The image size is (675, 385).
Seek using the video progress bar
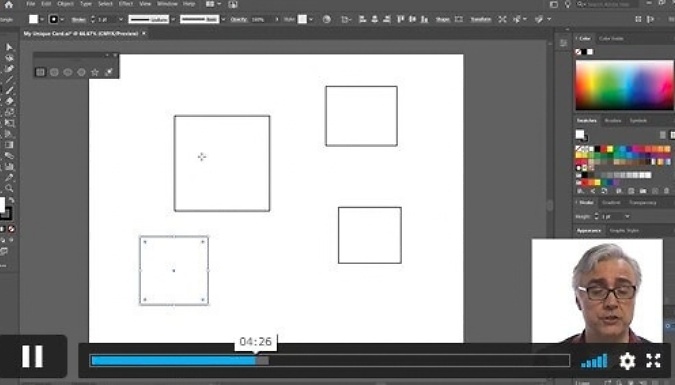tap(330, 361)
